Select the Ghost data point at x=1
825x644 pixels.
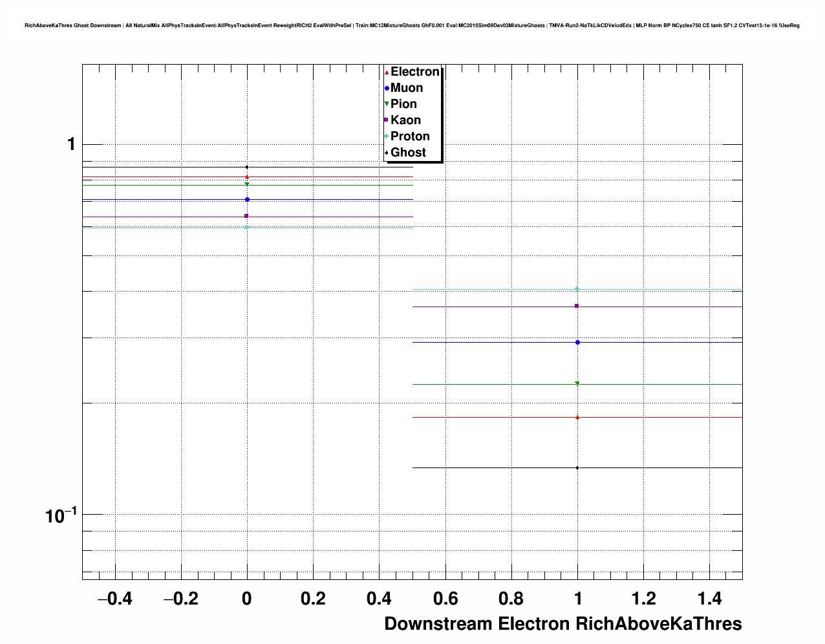click(577, 467)
